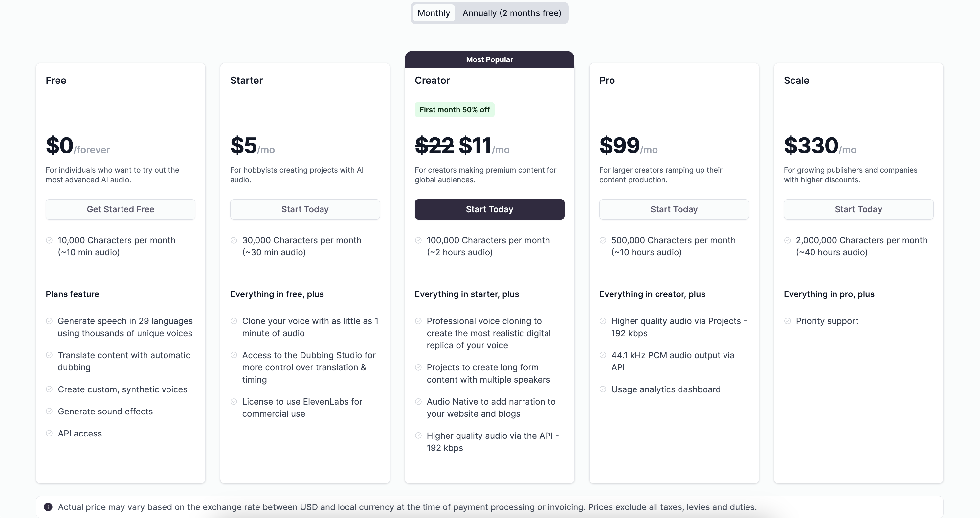Viewport: 980px width, 518px height.
Task: Click the checkmark next to Professional voice cloning feature
Action: 418,321
